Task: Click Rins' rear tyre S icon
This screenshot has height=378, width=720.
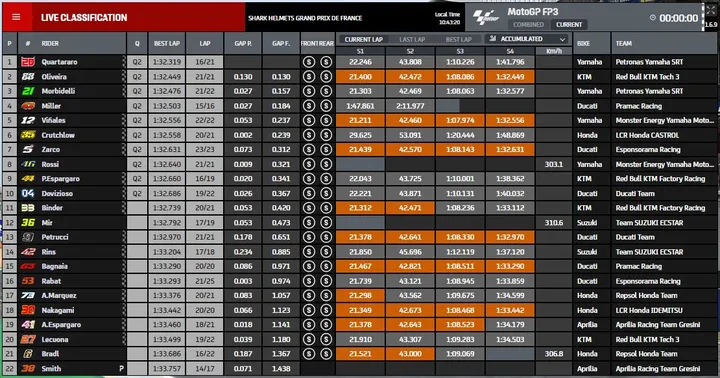Action: tap(326, 252)
